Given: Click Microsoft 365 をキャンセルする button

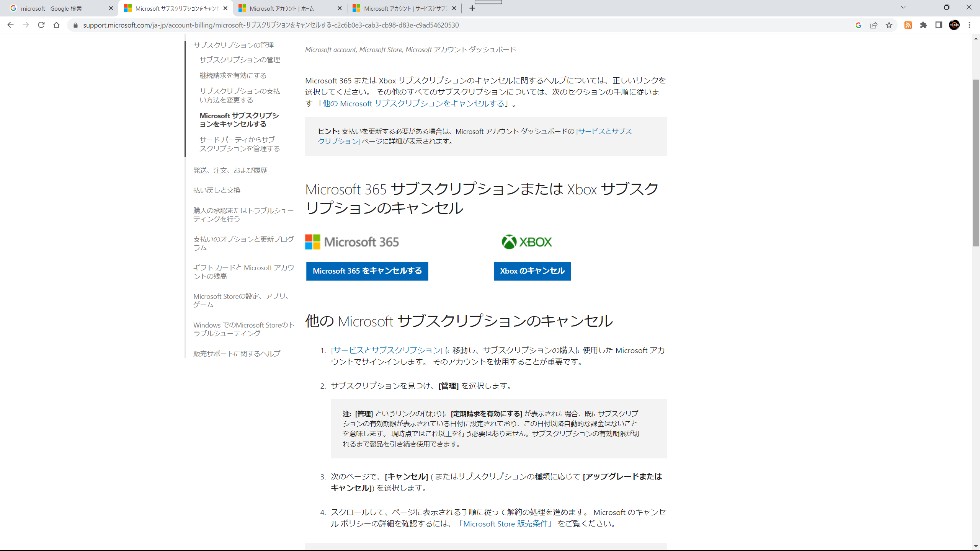Looking at the screenshot, I should 367,271.
